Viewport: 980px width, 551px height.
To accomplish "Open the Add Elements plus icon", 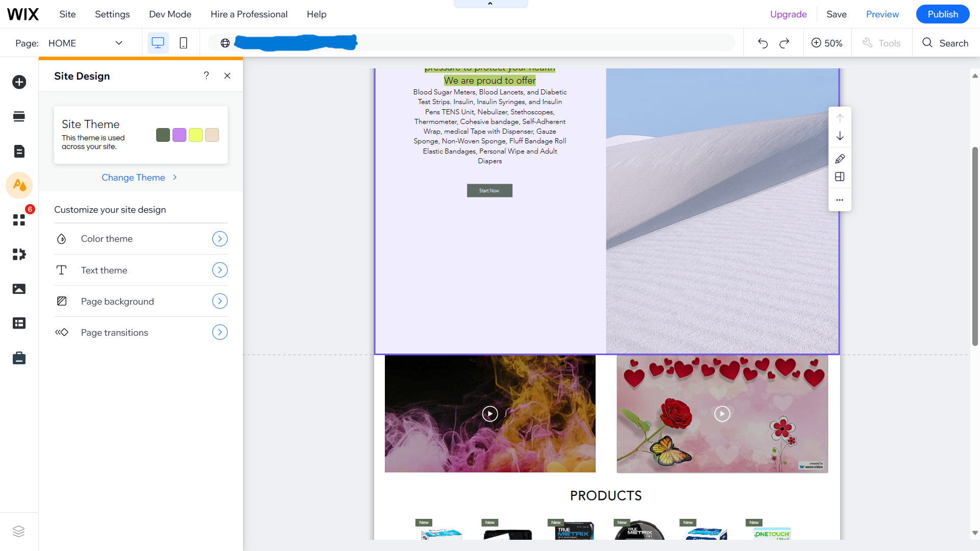I will pyautogui.click(x=19, y=82).
